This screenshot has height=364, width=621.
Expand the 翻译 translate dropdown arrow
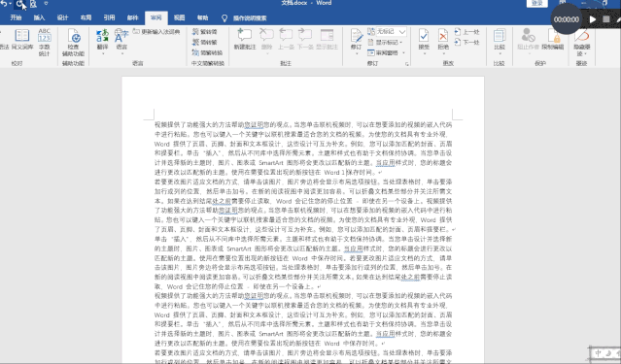coord(103,52)
